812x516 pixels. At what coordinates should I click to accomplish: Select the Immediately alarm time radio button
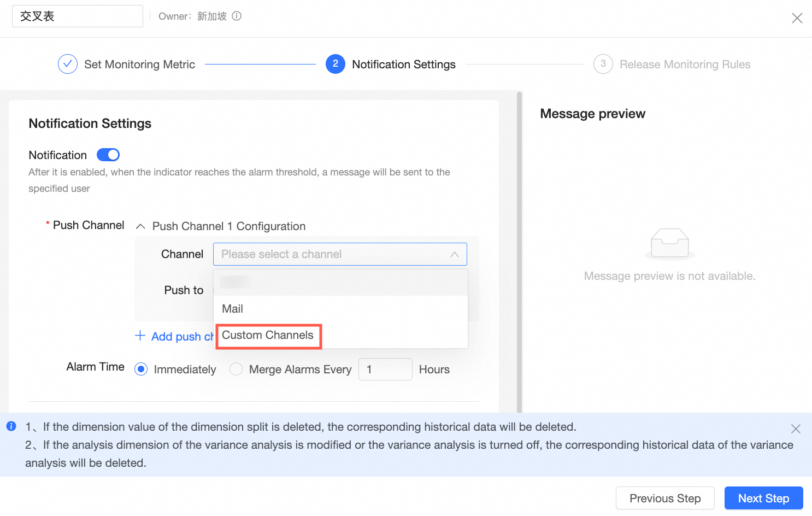(141, 370)
